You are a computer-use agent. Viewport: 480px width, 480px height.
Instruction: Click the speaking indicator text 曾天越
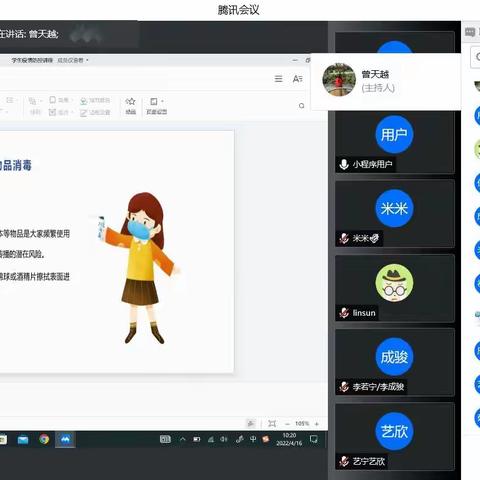point(44,34)
